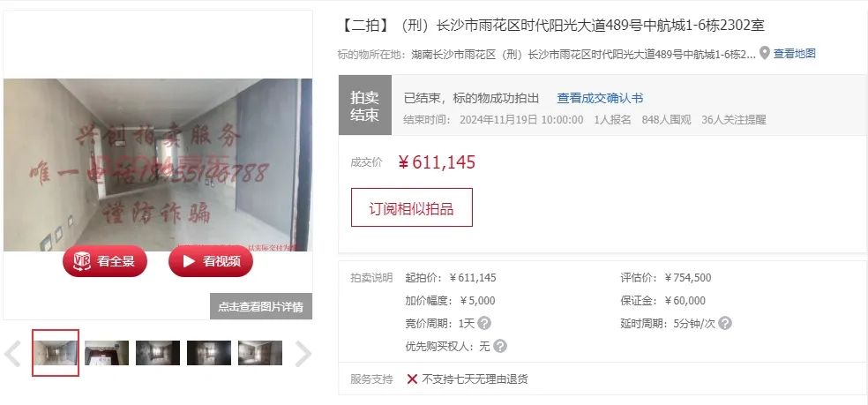Screen dimensions: 868x405
Task: Click the main property photo
Action: coord(158,164)
